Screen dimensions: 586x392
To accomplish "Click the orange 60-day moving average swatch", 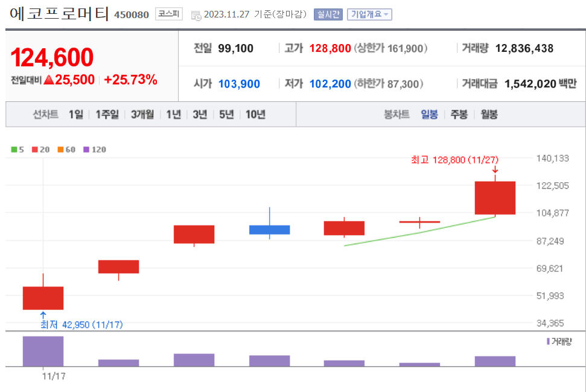I will point(60,150).
